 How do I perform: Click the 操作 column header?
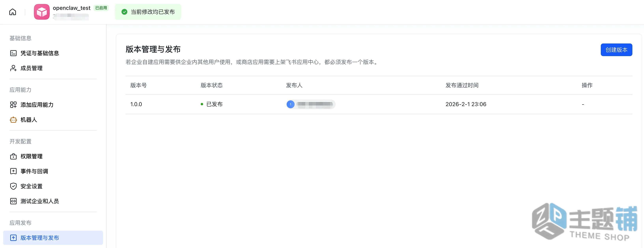click(587, 85)
